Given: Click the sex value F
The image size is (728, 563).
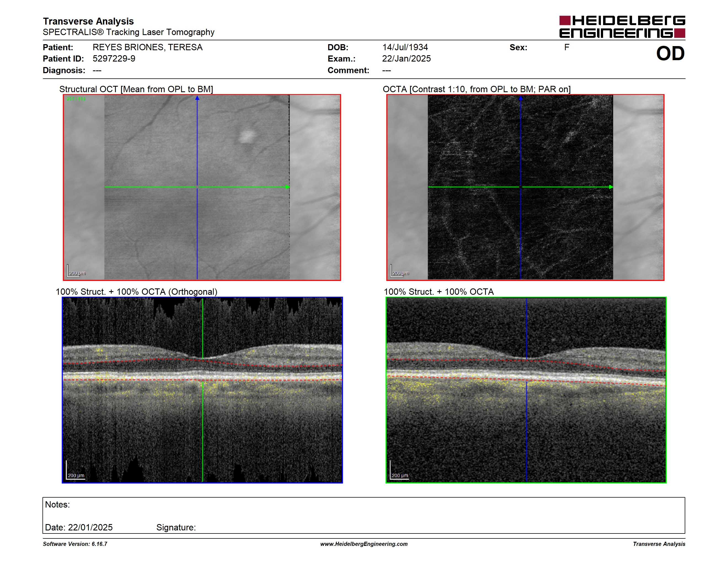Looking at the screenshot, I should [567, 47].
